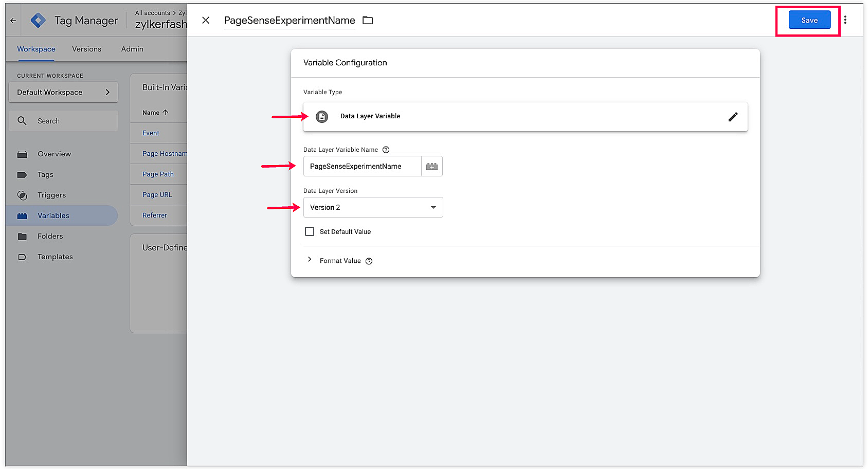Click the Variables brick icon in sidebar
Image resolution: width=868 pixels, height=469 pixels.
point(22,216)
